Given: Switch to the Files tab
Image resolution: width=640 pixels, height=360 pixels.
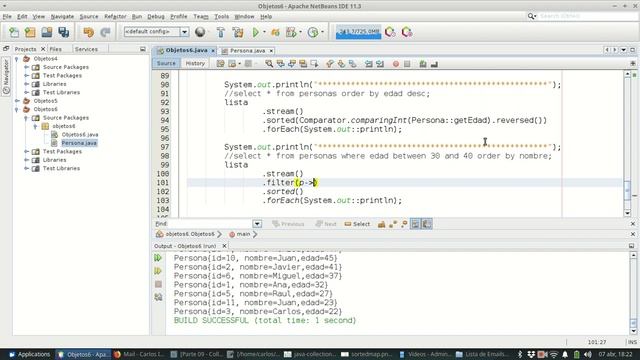Looking at the screenshot, I should [56, 49].
